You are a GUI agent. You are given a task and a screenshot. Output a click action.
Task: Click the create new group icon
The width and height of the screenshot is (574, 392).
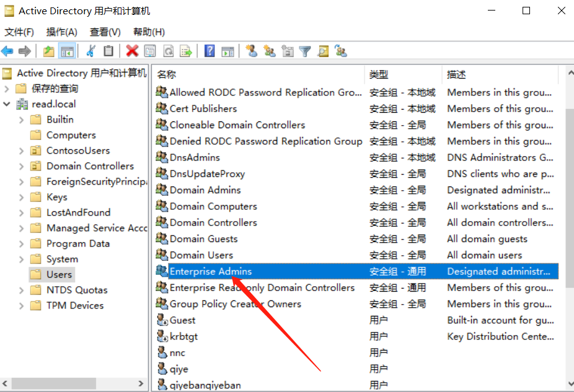(x=270, y=51)
